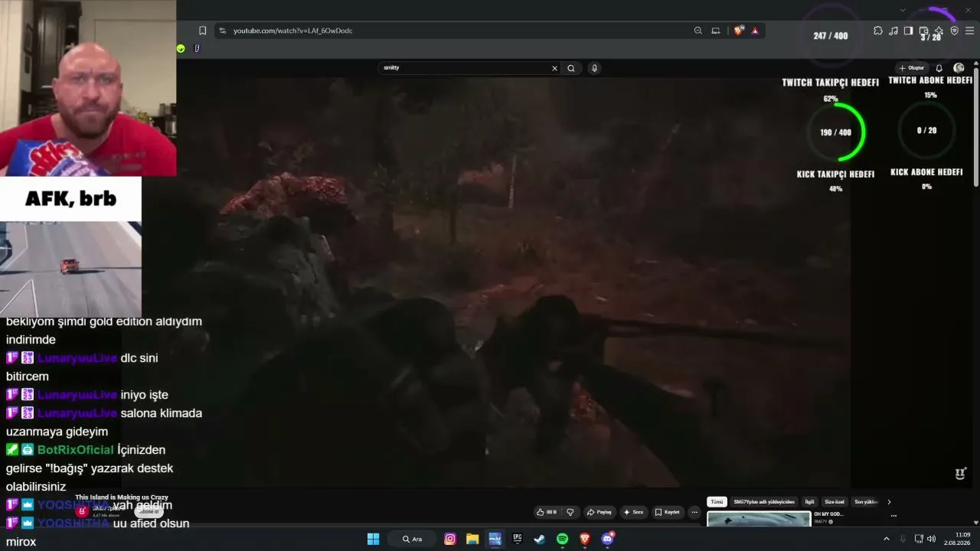The image size is (980, 551).
Task: Open the Windows Start menu
Action: (x=373, y=539)
